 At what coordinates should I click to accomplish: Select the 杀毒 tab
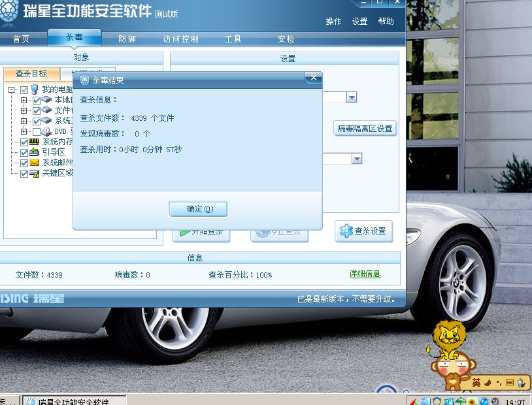pyautogui.click(x=75, y=37)
